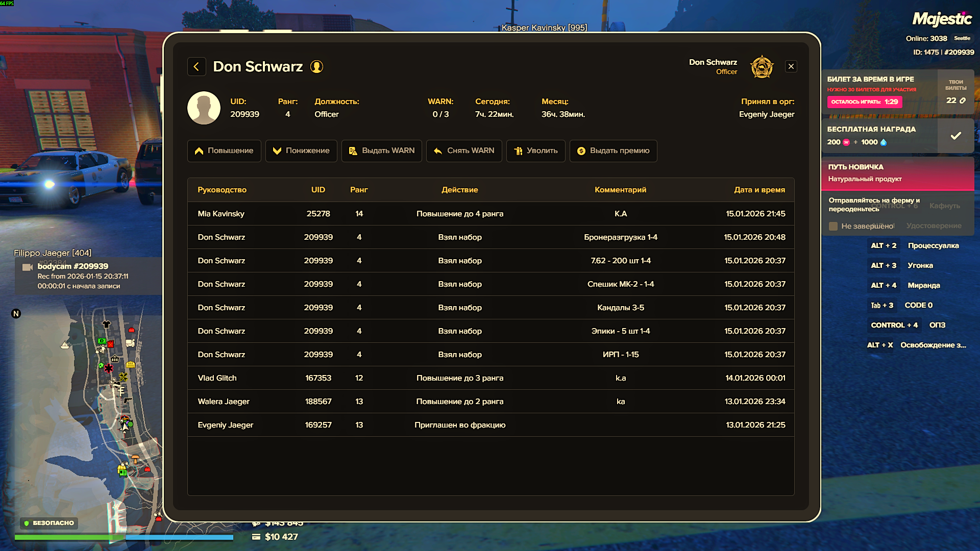Click the Понижение demote button
Viewport: 980px width, 551px height.
tap(301, 151)
